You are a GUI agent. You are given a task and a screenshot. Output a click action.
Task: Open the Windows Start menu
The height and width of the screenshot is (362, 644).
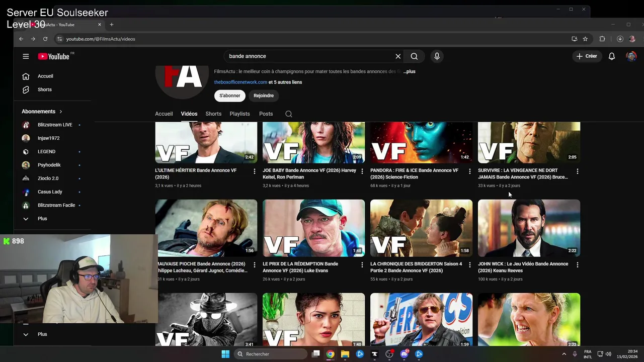pos(225,354)
